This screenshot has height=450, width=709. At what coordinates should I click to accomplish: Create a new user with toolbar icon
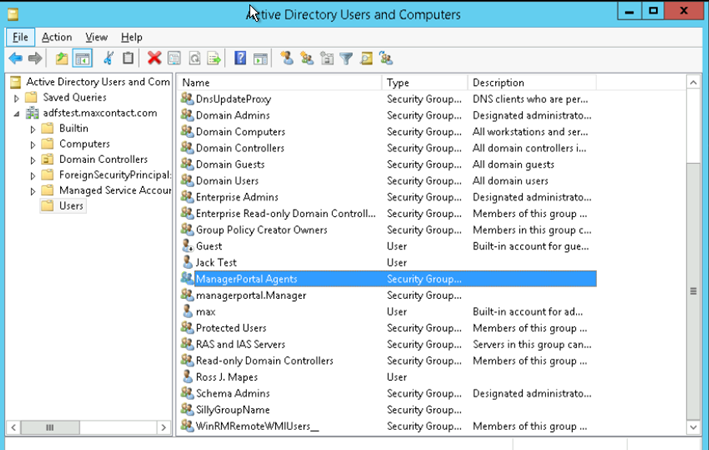pos(287,58)
